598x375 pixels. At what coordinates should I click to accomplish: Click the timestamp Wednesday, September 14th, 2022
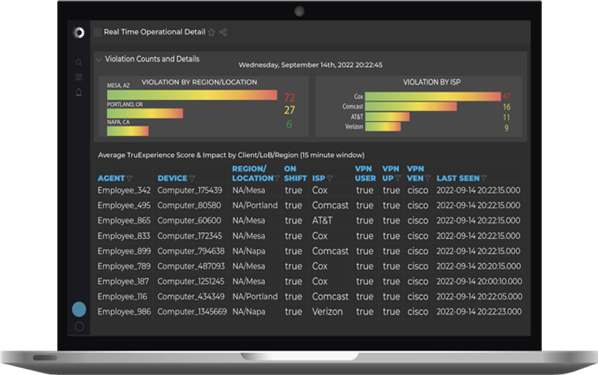click(x=310, y=65)
